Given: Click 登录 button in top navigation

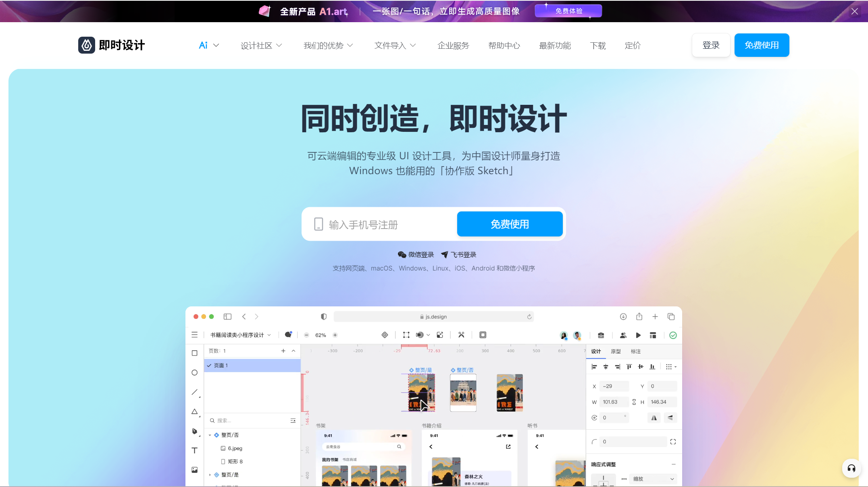Looking at the screenshot, I should click(711, 45).
